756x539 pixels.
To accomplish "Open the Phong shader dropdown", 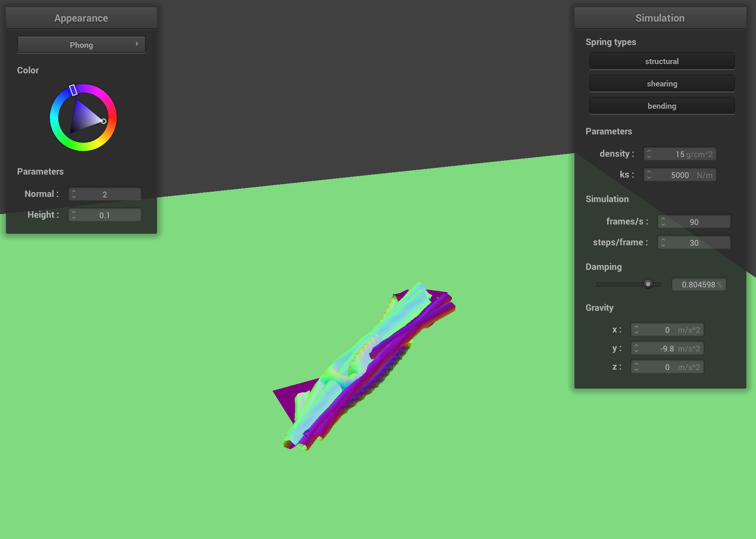I will 81,45.
